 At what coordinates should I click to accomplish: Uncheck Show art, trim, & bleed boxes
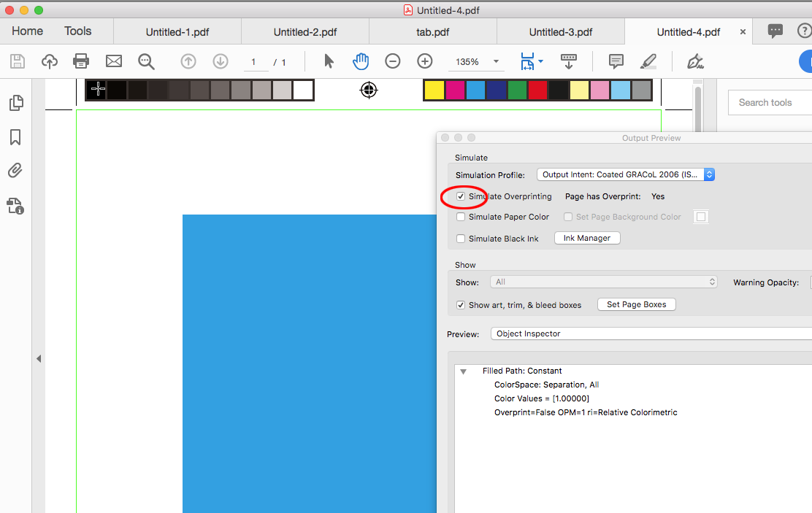460,305
